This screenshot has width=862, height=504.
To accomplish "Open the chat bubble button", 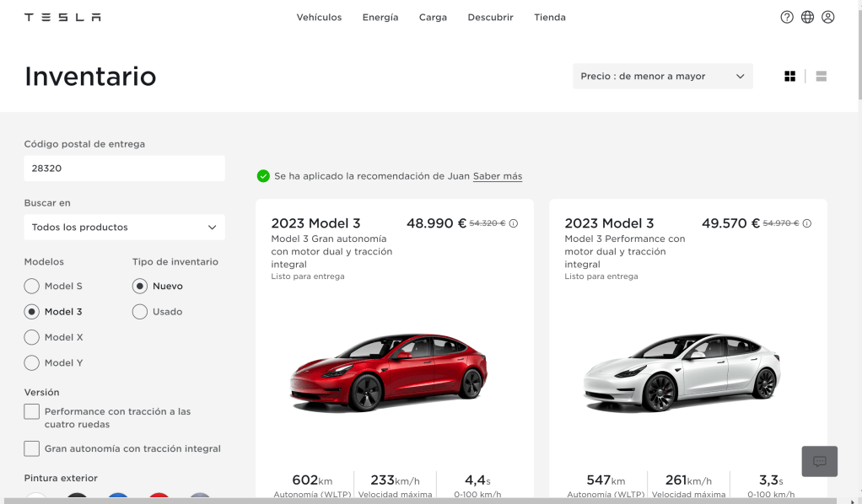I will pos(819,461).
